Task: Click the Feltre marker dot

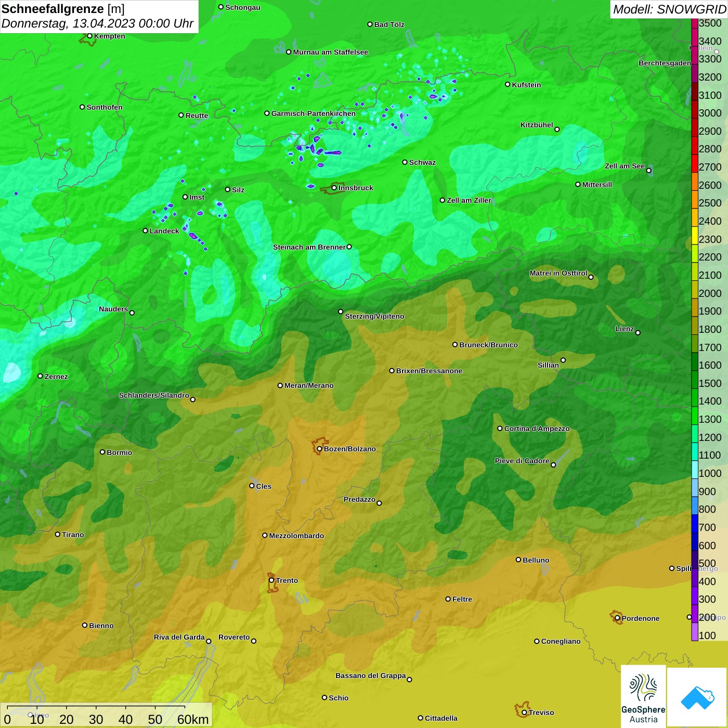Action: 448,599
